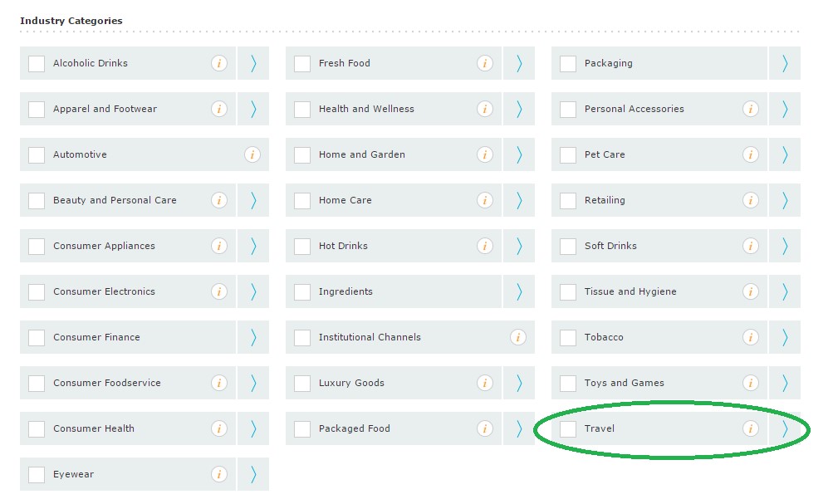Viewport: 833px width, 504px height.
Task: Click the Retailing category label
Action: pos(605,200)
